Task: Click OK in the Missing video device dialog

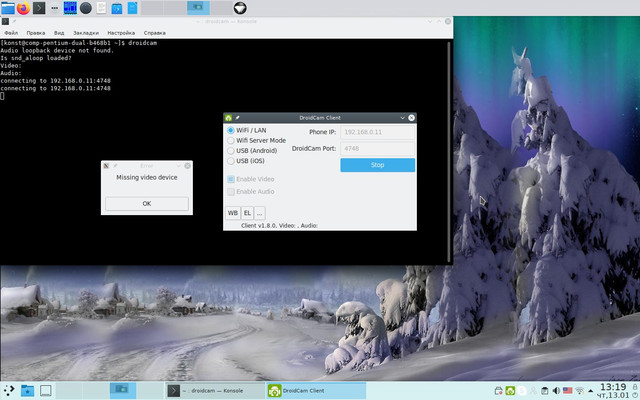Action: (147, 204)
